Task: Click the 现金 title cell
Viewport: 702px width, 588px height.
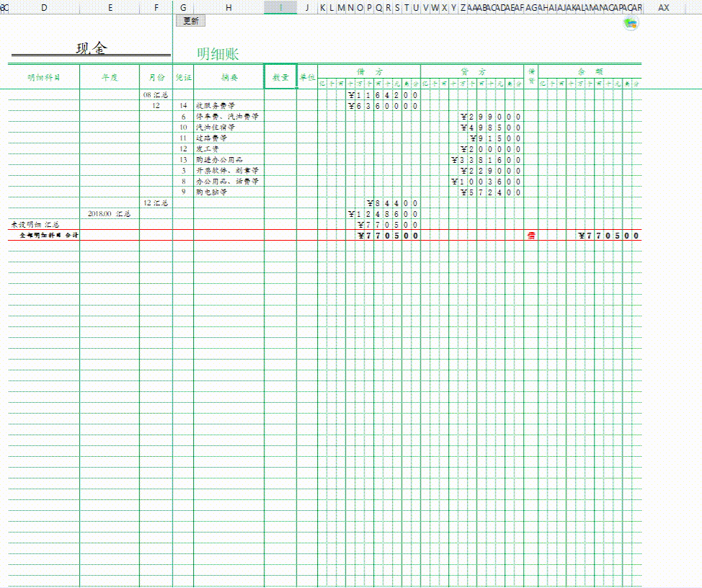Action: tap(92, 48)
